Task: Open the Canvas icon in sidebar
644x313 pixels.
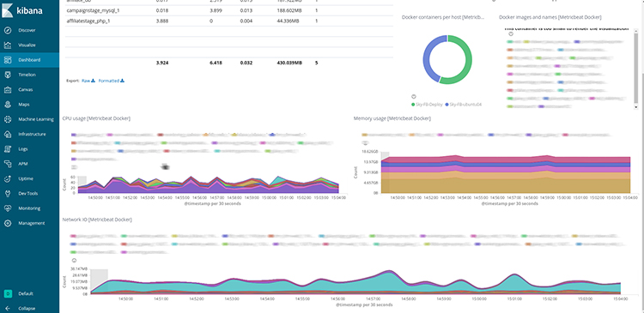Action: point(8,89)
